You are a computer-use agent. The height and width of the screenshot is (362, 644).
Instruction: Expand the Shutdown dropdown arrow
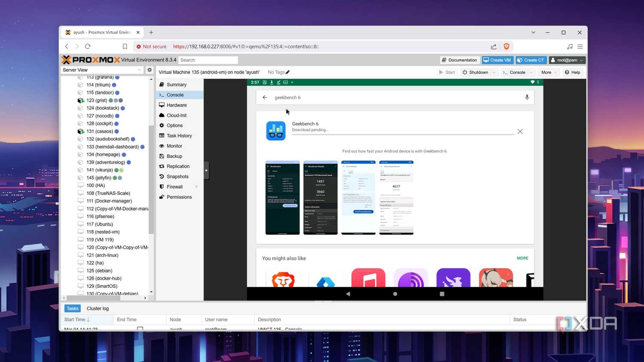[494, 72]
